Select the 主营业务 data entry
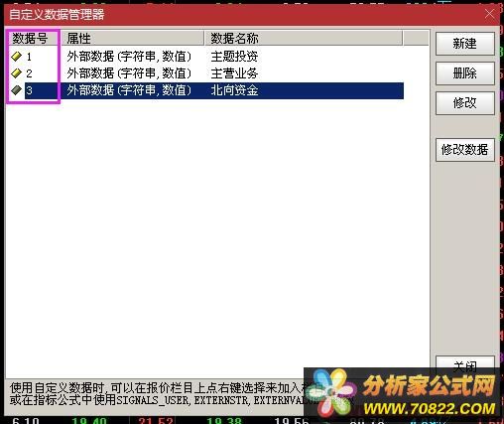Viewport: 504px width, 424px height. [x=234, y=73]
